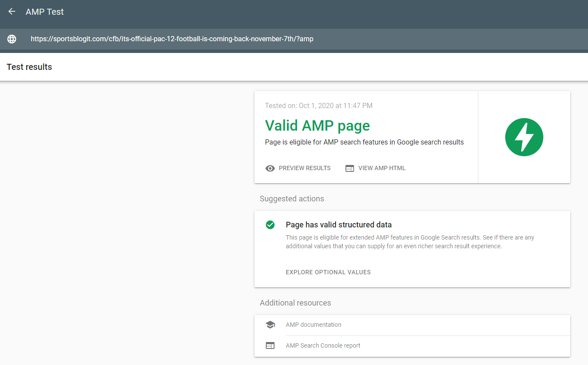Open VIEW AMP HTML

pos(382,168)
